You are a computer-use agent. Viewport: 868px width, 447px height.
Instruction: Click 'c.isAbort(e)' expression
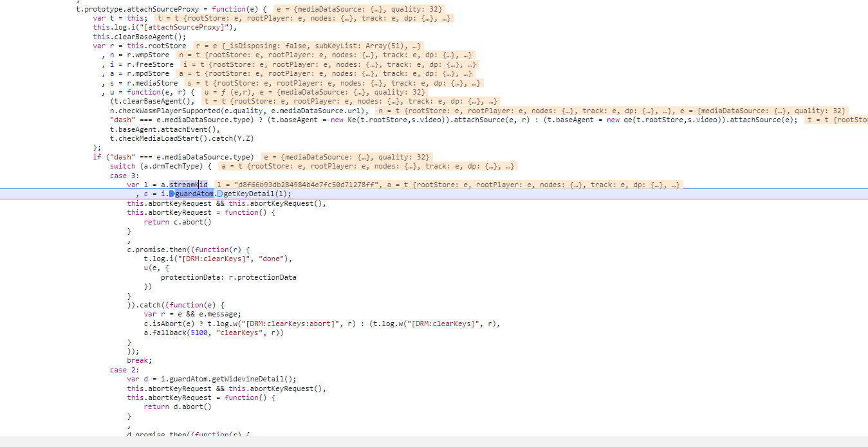[169, 324]
